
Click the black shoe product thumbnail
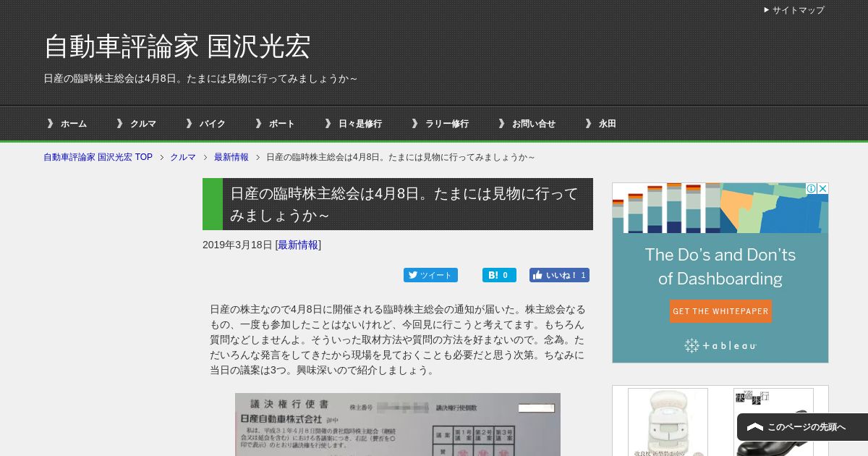pos(773,422)
